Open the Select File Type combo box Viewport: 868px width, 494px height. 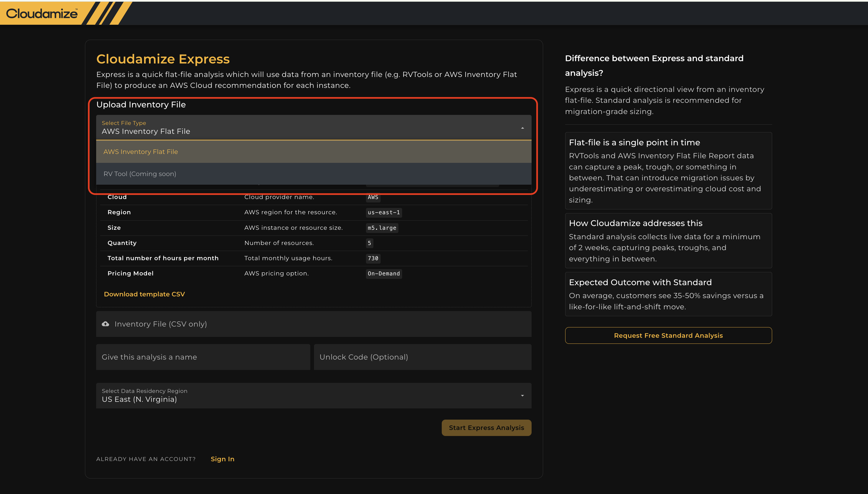point(314,128)
